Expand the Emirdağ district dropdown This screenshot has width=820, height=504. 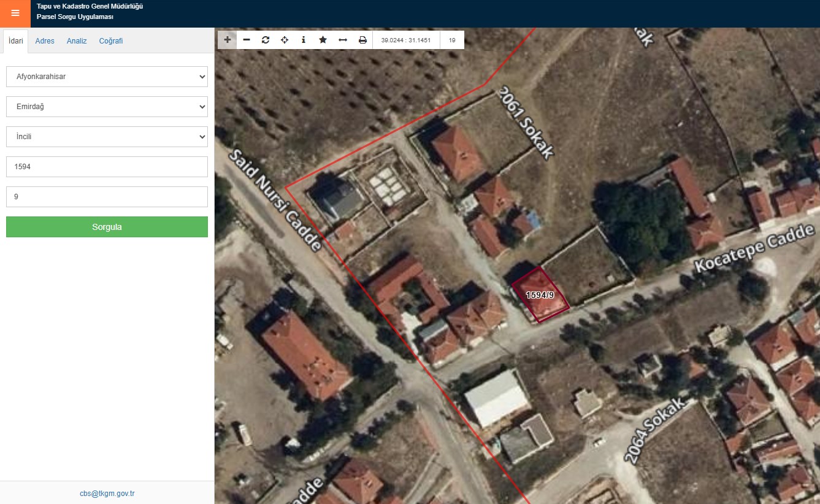(107, 107)
